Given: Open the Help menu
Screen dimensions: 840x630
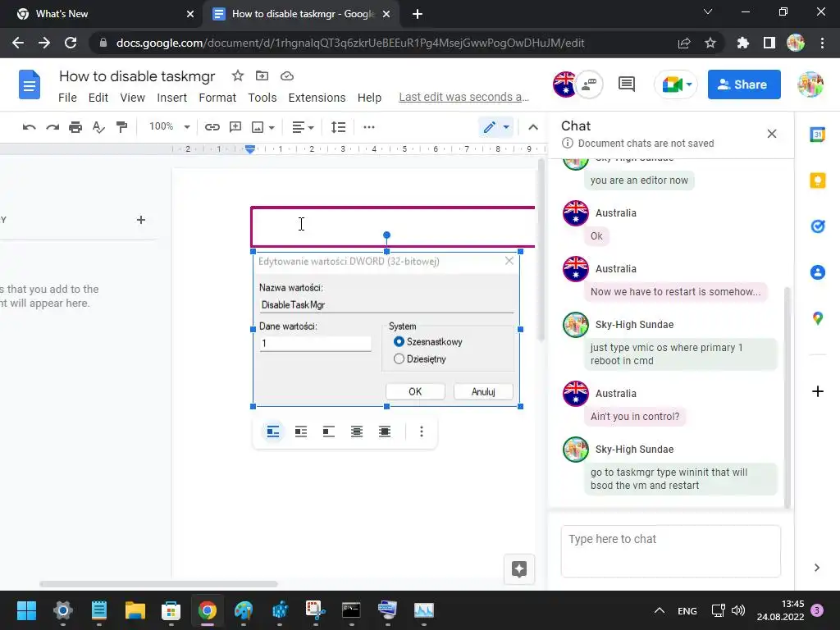Looking at the screenshot, I should pos(370,98).
